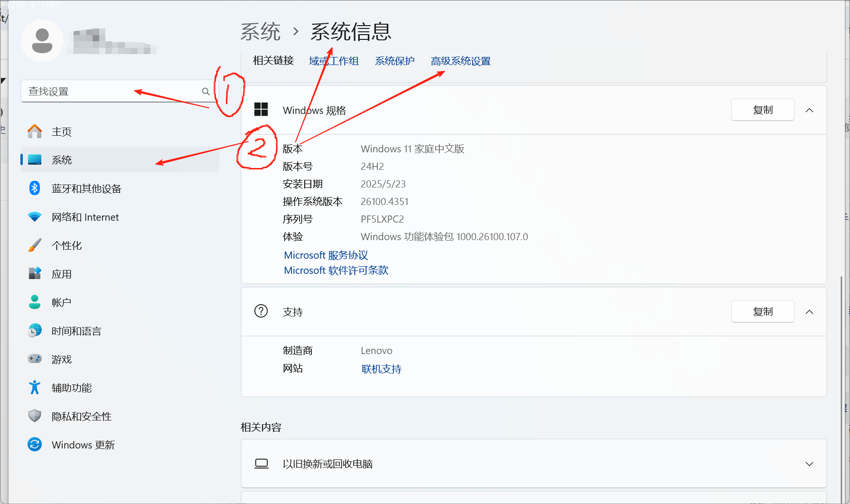Open Microsoft 服务协议 link

326,255
